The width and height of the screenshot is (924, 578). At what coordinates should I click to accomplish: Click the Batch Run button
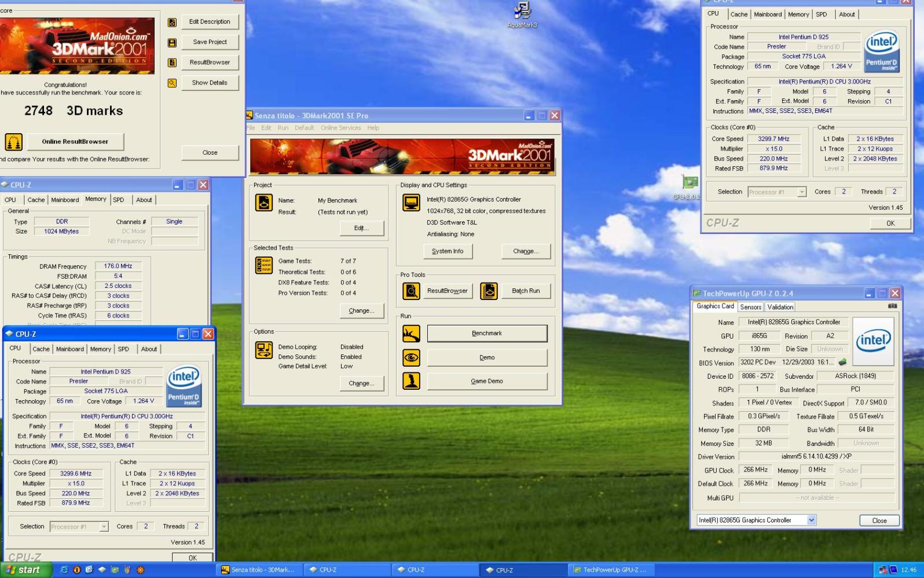click(x=526, y=291)
